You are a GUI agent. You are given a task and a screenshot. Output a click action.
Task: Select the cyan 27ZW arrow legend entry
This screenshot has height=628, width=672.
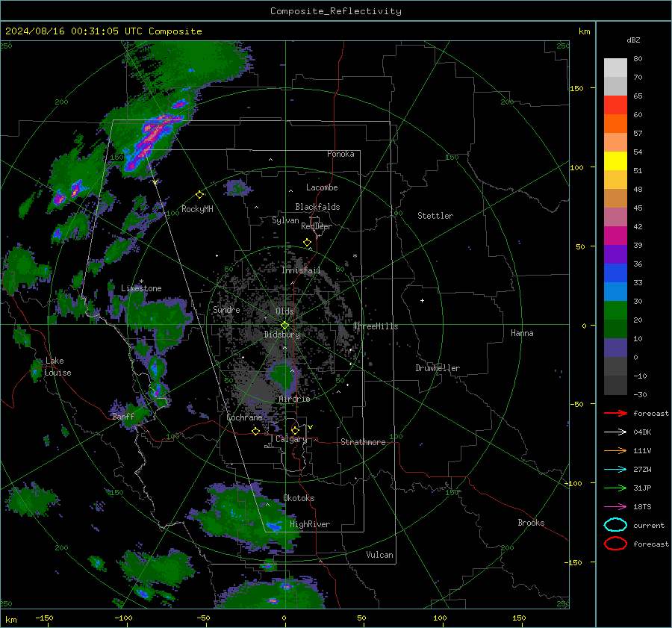click(x=615, y=470)
